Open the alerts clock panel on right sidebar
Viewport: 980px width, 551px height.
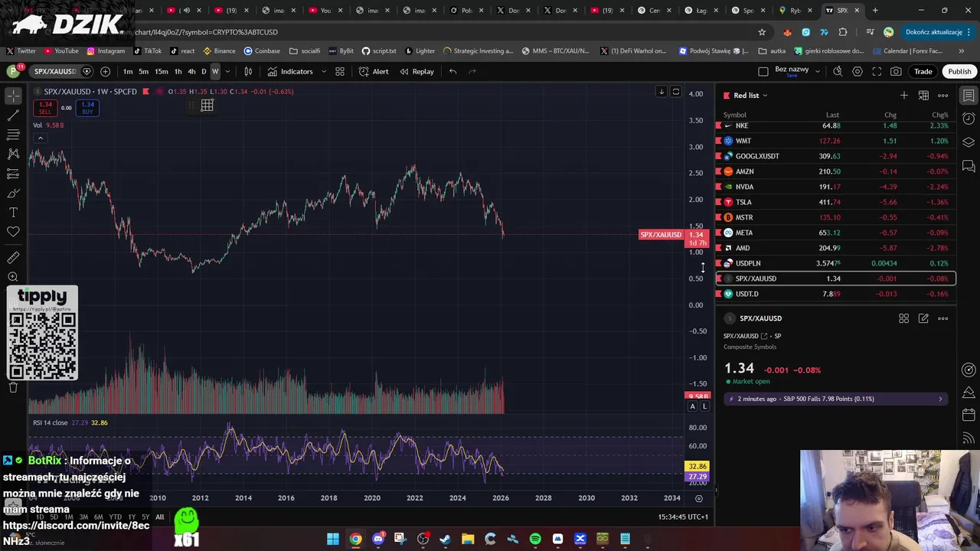coord(969,119)
